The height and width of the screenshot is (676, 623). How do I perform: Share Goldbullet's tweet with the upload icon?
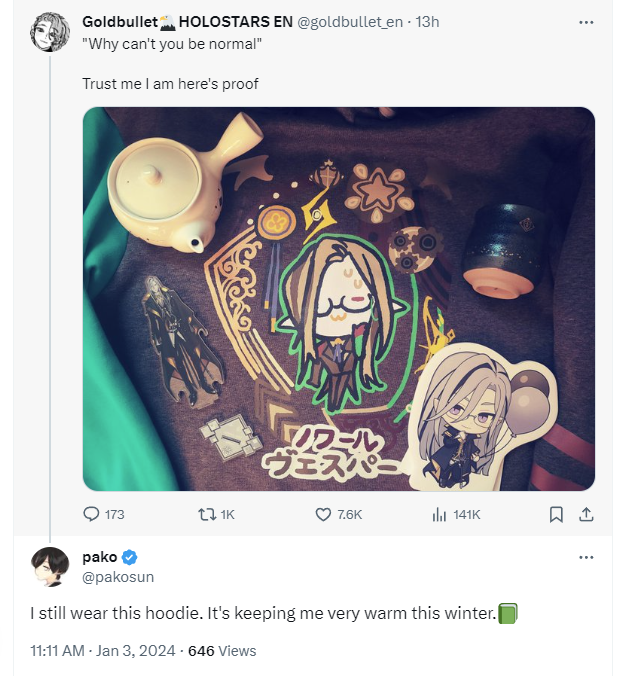(586, 514)
